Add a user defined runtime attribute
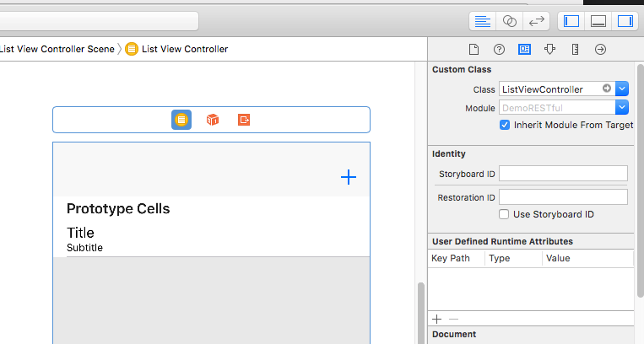 click(x=436, y=319)
